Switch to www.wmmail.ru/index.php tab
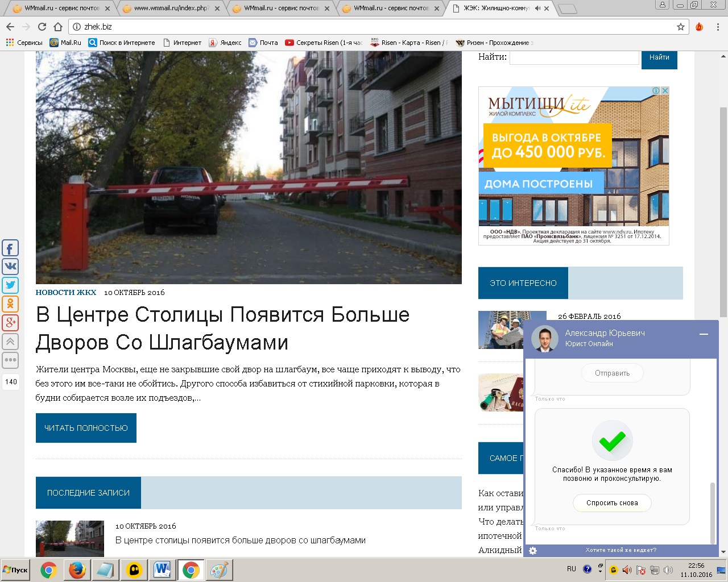Viewport: 728px width, 582px height. [171, 9]
